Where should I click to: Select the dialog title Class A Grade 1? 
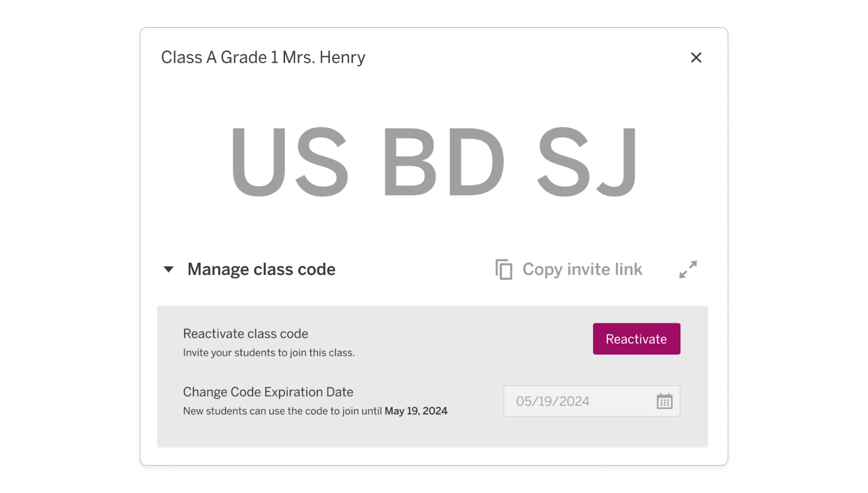point(263,57)
